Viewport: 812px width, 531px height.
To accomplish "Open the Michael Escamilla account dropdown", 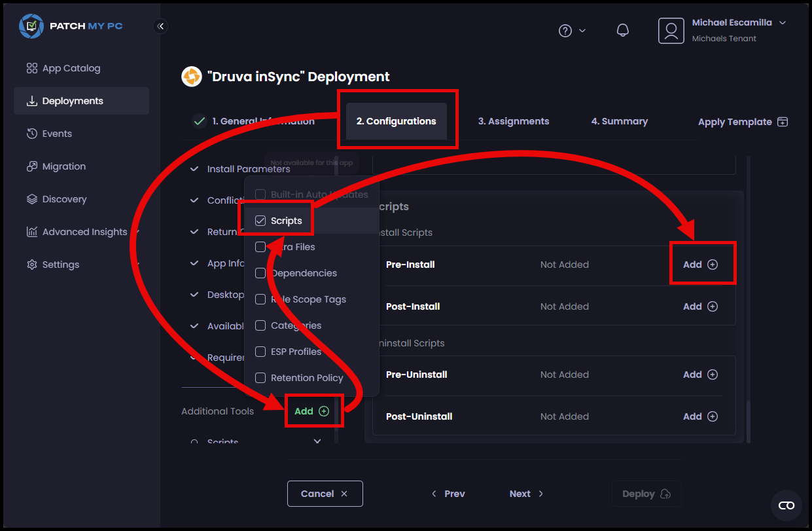I will tap(783, 22).
